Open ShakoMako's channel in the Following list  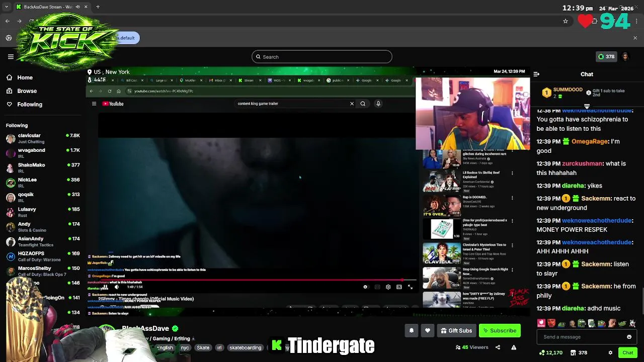tap(43, 167)
